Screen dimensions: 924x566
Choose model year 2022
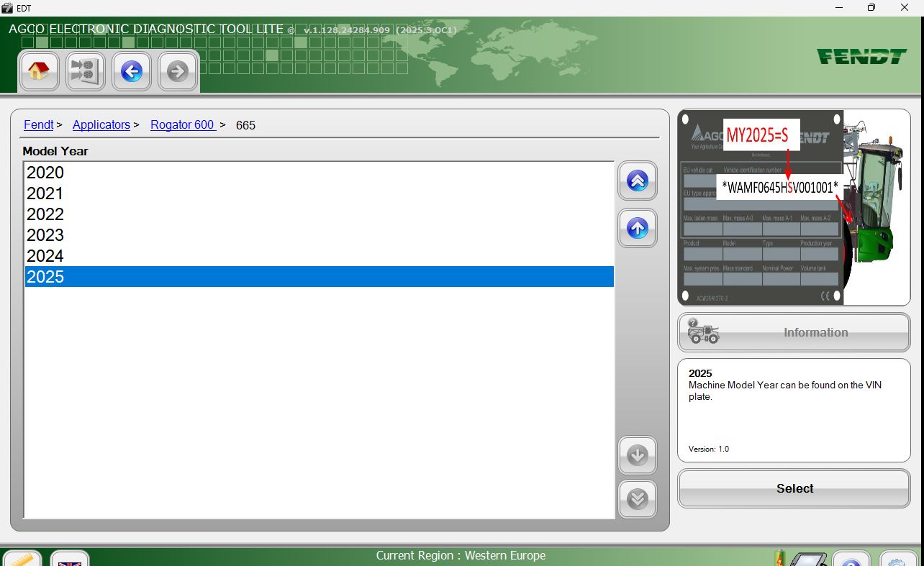320,214
